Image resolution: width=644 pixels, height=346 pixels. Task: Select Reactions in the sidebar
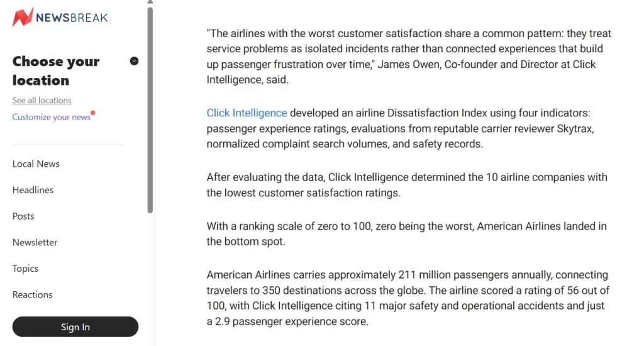[x=32, y=294]
